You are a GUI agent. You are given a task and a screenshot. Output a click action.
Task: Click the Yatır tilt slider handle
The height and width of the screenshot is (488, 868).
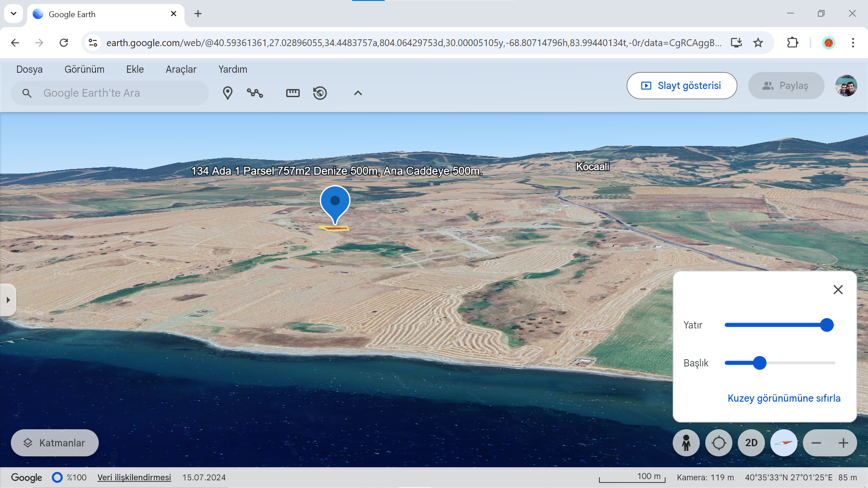pos(826,325)
